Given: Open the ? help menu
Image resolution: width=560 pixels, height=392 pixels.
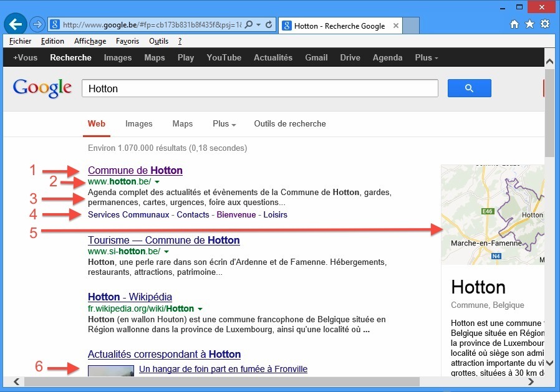Looking at the screenshot, I should (180, 41).
